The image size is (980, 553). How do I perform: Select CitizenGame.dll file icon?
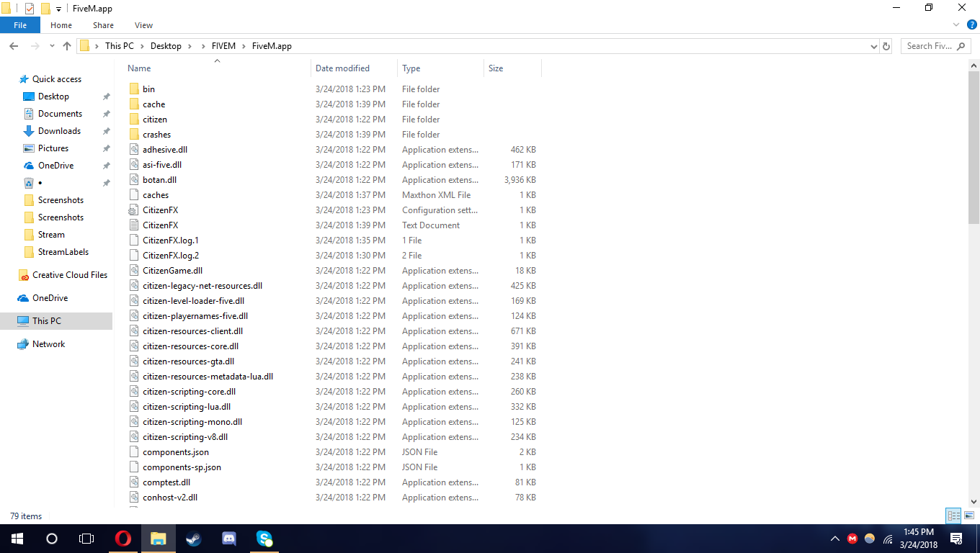133,271
